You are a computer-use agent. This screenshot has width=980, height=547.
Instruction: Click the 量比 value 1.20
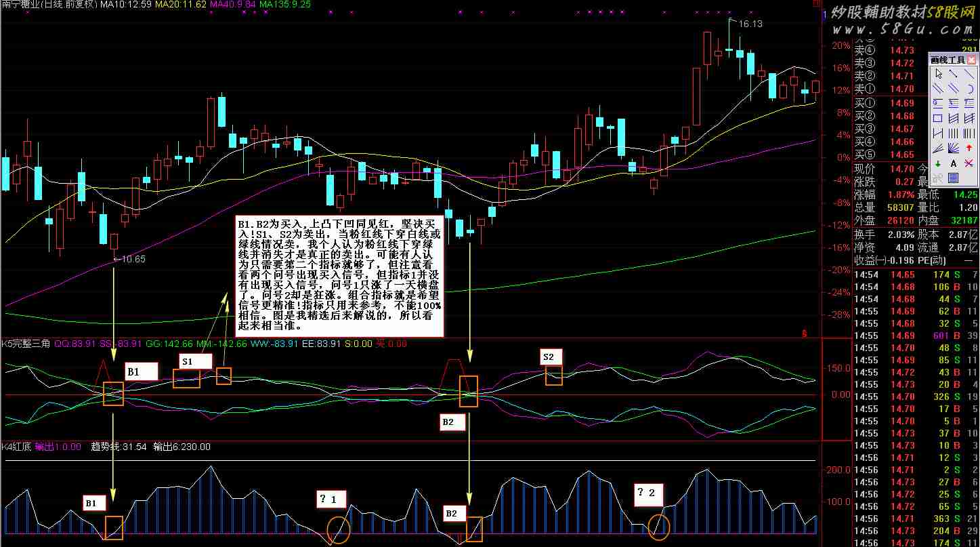coord(969,207)
